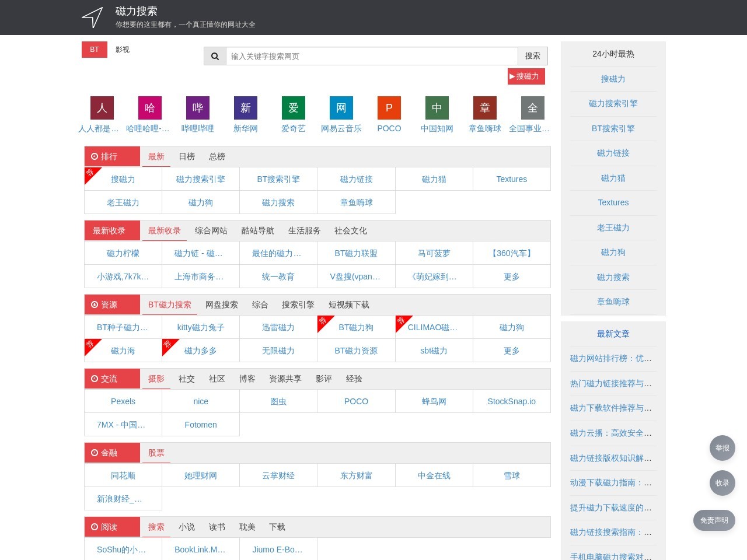Viewport: 747px width, 560px height.
Task: Open the 雪球 link
Action: [512, 475]
